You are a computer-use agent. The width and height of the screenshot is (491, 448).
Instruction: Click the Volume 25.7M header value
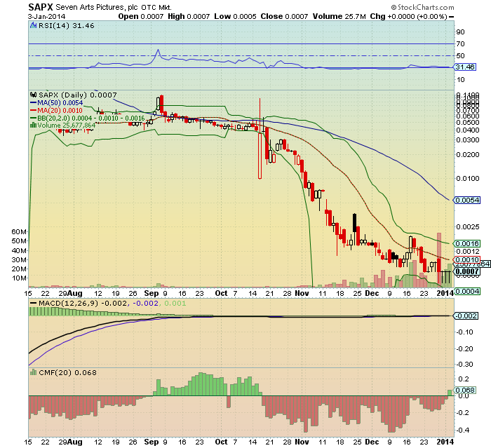[339, 16]
